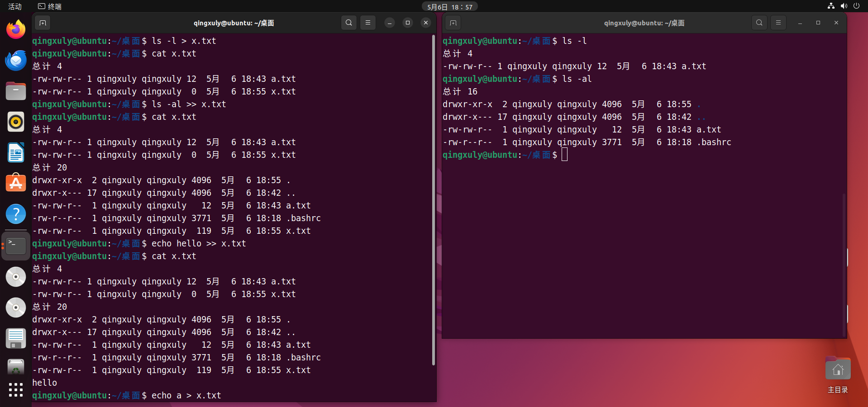
Task: Click 'ls -al' command in right terminal
Action: click(577, 79)
